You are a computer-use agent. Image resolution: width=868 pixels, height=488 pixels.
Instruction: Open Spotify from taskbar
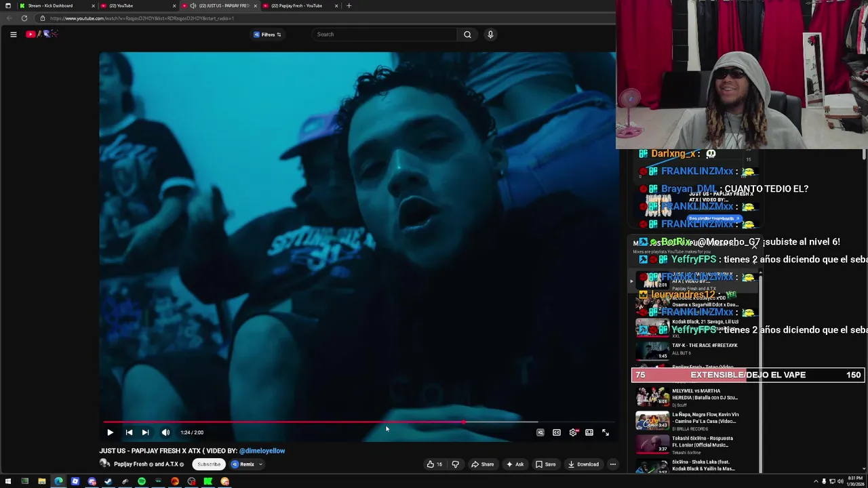(x=142, y=482)
